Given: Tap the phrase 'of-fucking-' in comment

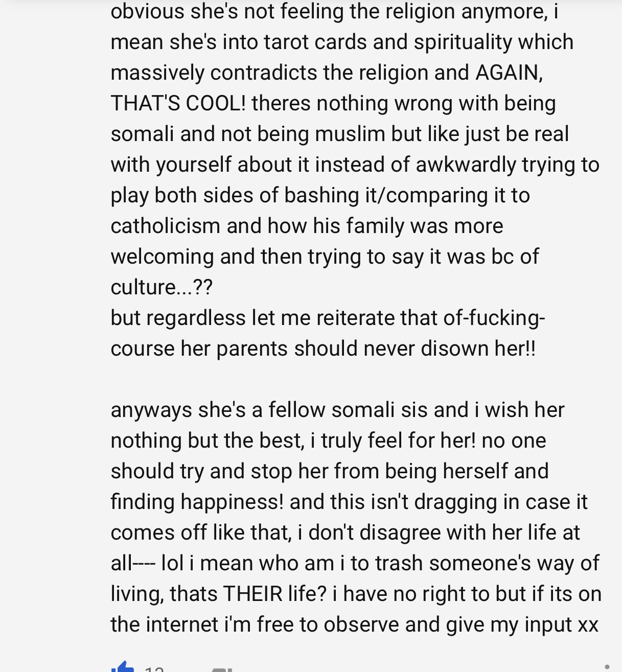Looking at the screenshot, I should coord(494,318).
